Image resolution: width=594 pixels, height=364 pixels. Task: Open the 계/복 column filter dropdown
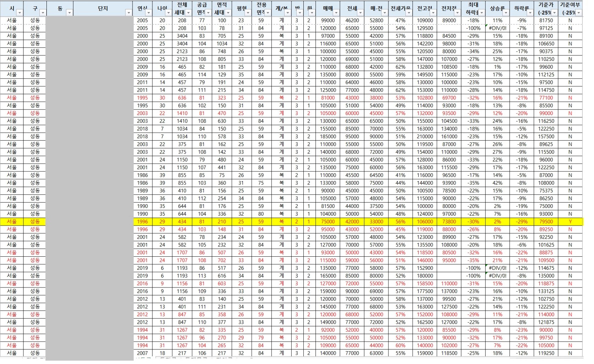coord(287,13)
